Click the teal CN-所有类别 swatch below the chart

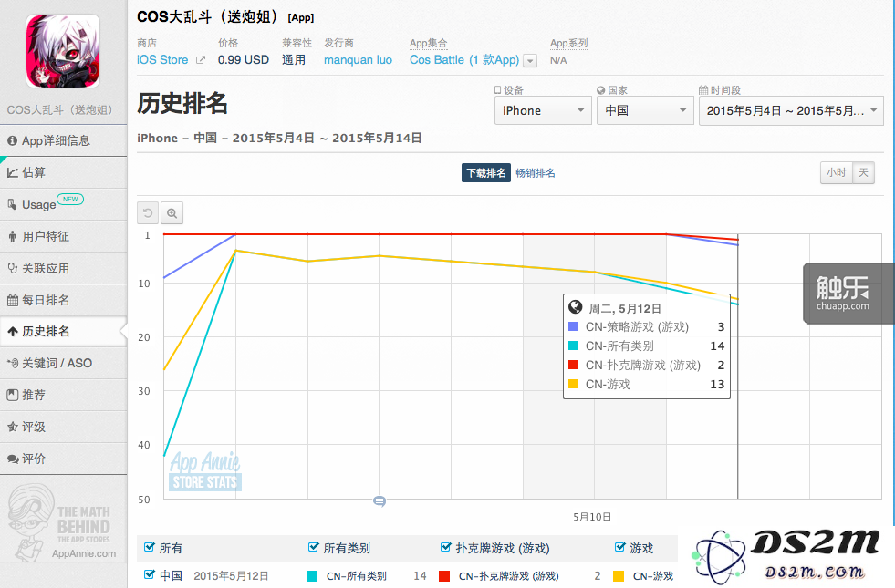(x=312, y=576)
